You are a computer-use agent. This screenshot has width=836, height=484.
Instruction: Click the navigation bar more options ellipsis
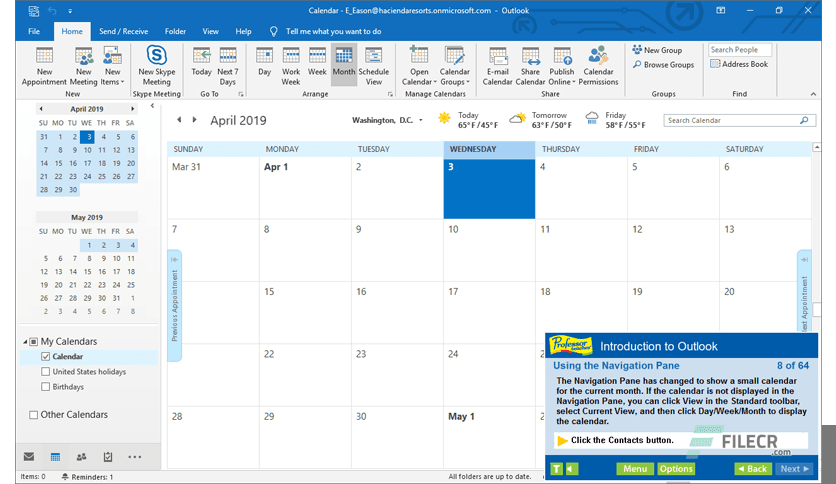(x=134, y=457)
